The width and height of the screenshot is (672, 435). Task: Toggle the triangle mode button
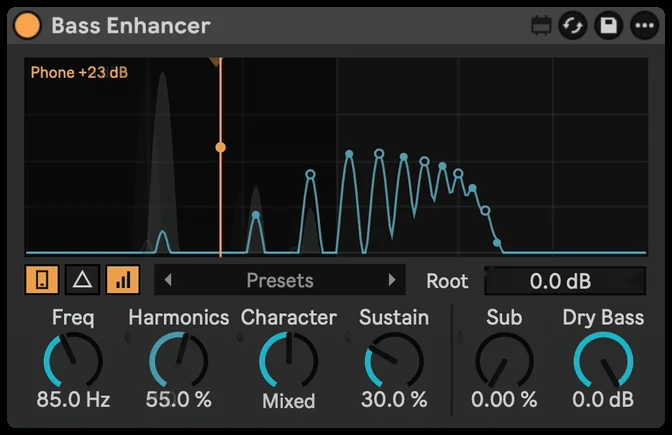pyautogui.click(x=82, y=280)
